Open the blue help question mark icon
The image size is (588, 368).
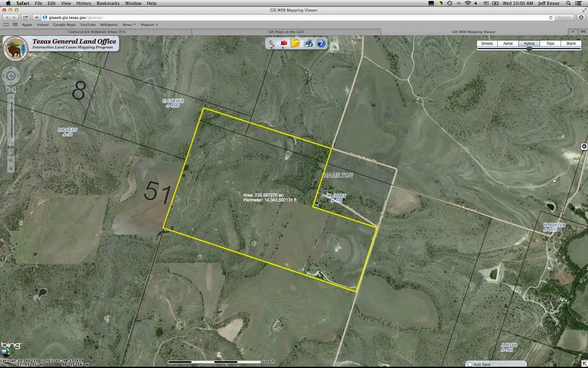point(321,43)
